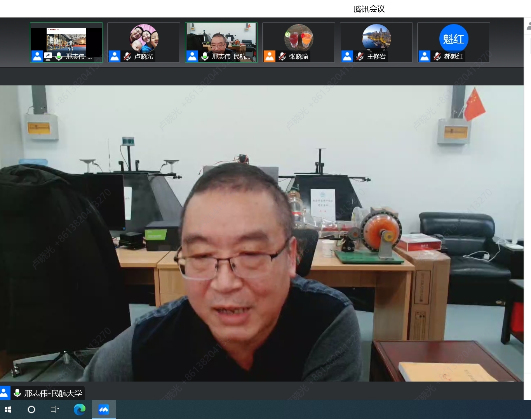Image resolution: width=531 pixels, height=420 pixels.
Task: Click the green microphone icon beside 邢志伟-民航大学 label
Action: pos(17,393)
